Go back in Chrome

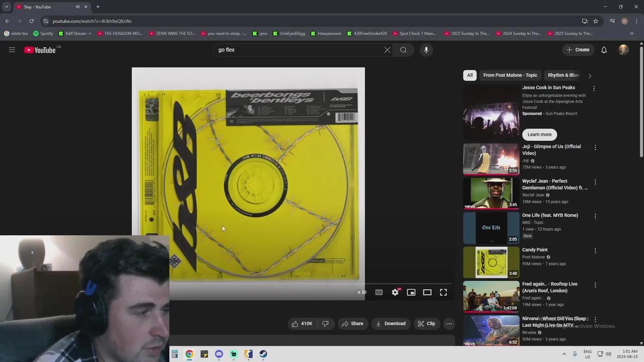pyautogui.click(x=7, y=21)
